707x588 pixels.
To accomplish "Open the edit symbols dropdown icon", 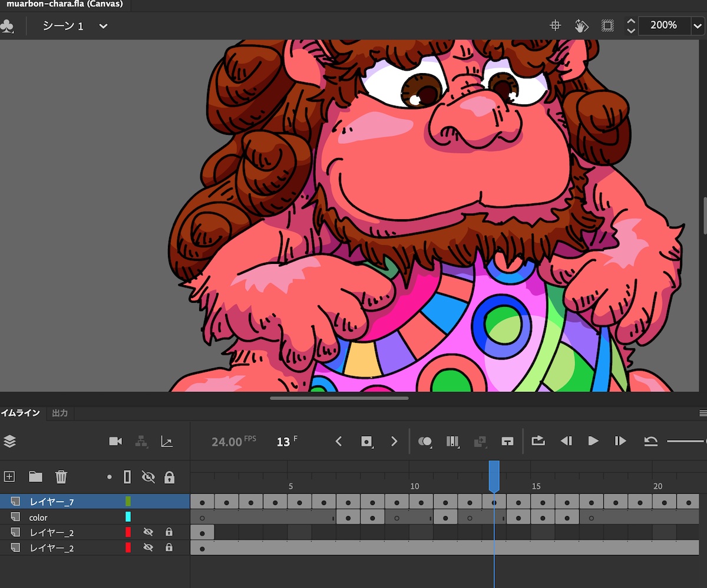I will point(7,26).
